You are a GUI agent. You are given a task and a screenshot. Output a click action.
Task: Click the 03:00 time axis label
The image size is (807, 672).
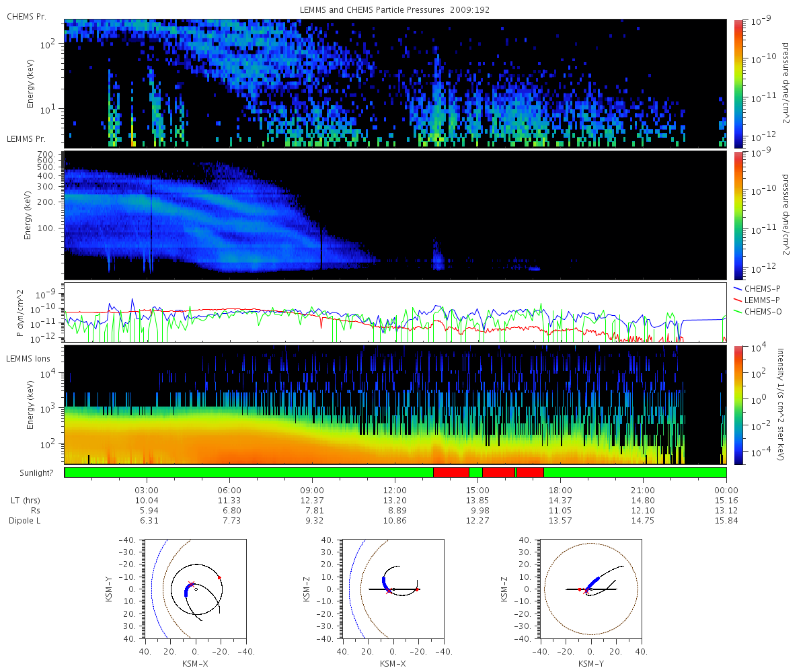pyautogui.click(x=147, y=490)
